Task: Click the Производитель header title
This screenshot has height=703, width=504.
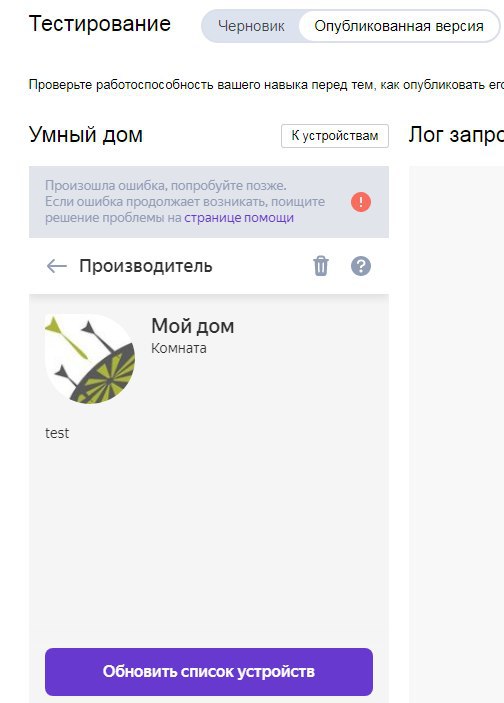Action: coord(146,266)
